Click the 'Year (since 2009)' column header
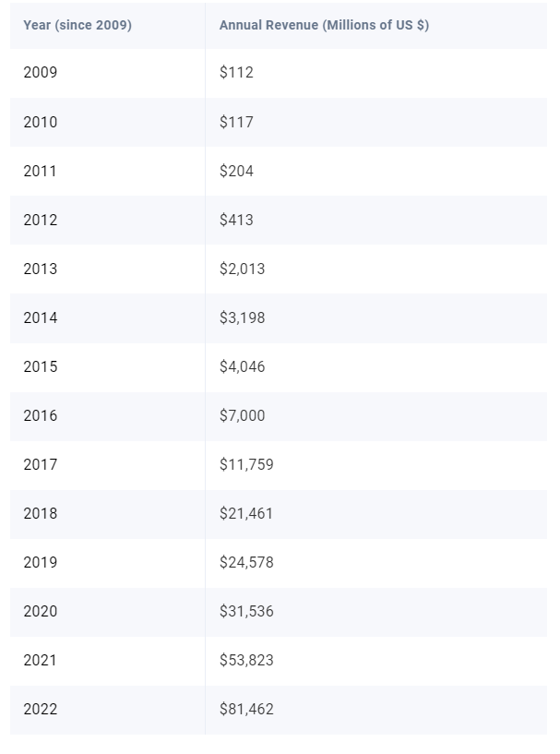Screen dimensions: 560x754 point(77,25)
